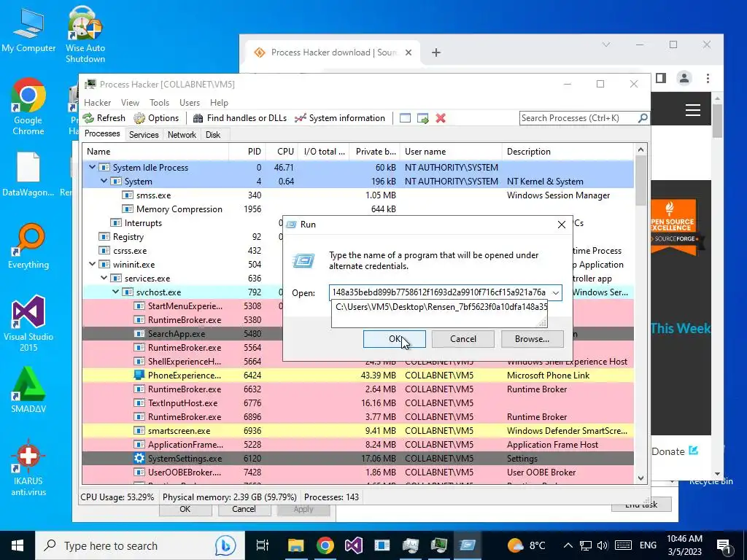This screenshot has width=747, height=560.
Task: Open the DataWagon file on desktop
Action: [28, 174]
